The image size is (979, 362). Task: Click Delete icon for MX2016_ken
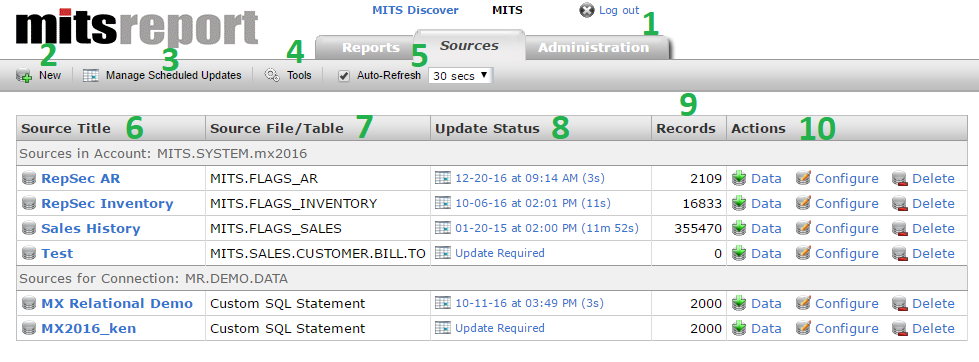(x=900, y=328)
